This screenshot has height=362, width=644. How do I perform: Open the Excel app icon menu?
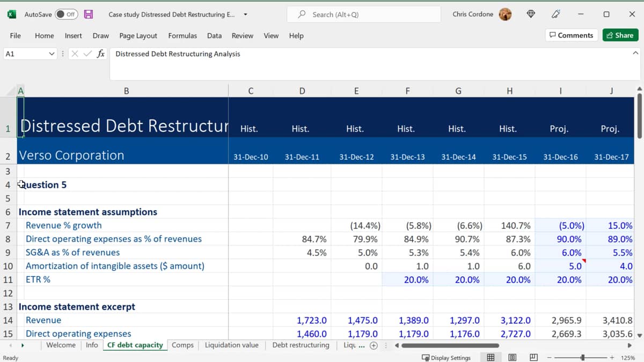[x=11, y=14]
